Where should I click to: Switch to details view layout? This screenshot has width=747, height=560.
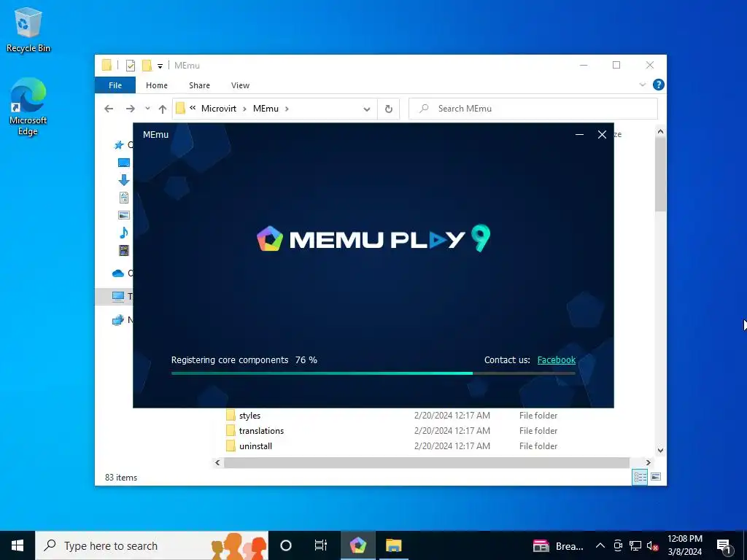(640, 477)
